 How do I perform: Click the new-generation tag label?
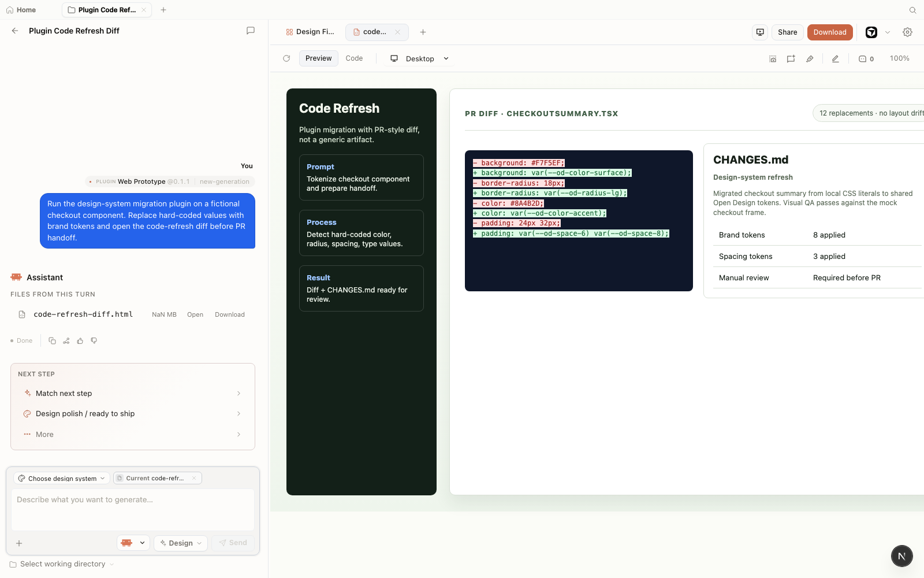click(225, 181)
